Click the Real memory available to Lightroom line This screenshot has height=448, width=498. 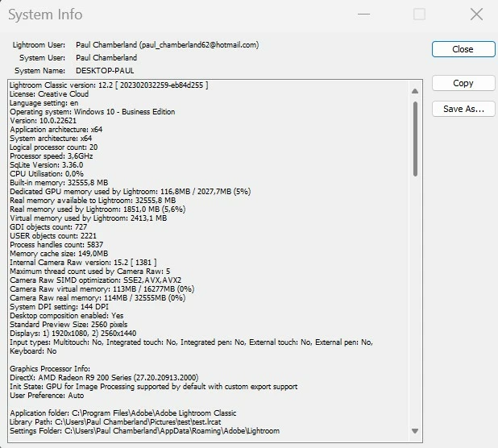coord(93,201)
